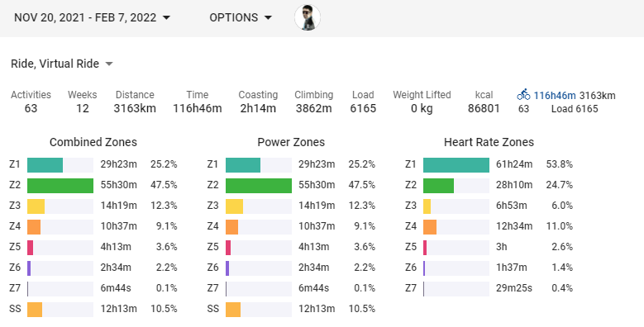Click the Distance value 3163km

point(135,108)
